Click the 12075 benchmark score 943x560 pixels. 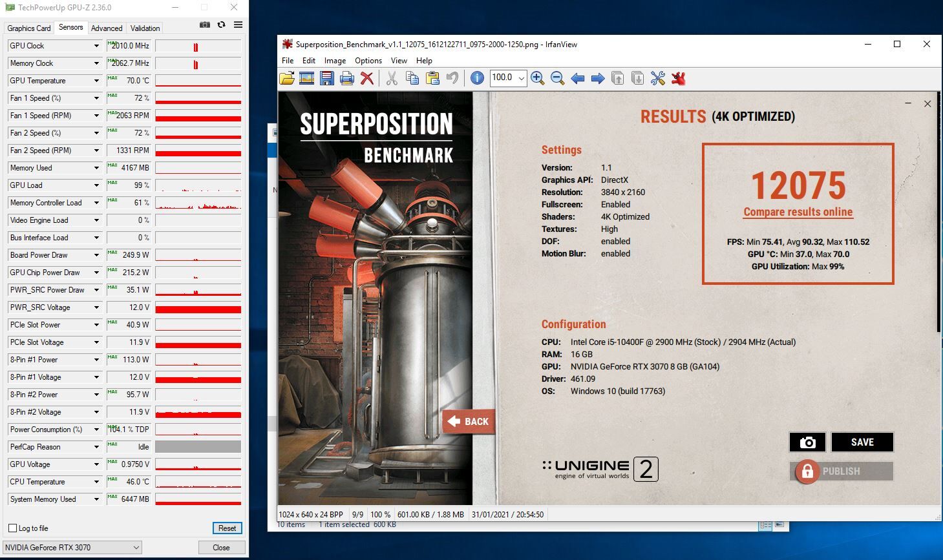798,186
